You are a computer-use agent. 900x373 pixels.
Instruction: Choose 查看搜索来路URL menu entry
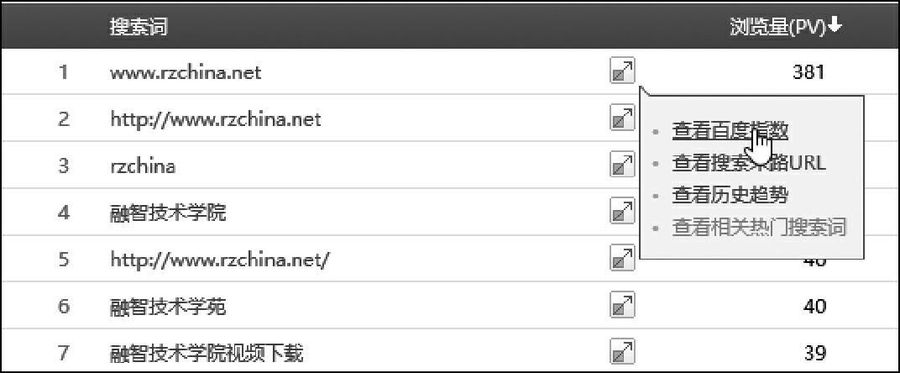coord(749,164)
